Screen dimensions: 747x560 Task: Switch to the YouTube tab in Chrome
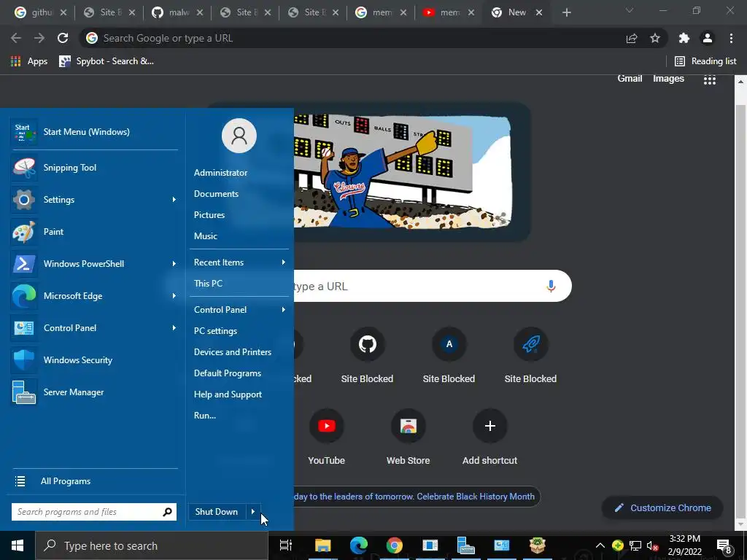(x=449, y=12)
